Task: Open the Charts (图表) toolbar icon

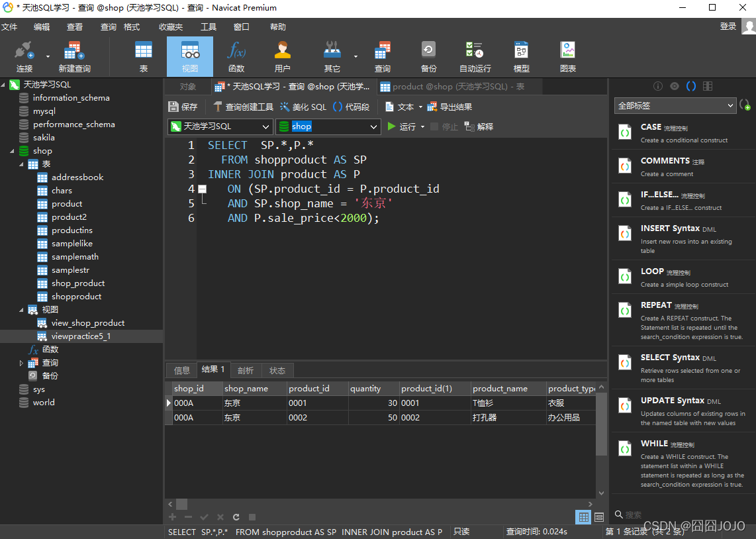Action: tap(568, 57)
